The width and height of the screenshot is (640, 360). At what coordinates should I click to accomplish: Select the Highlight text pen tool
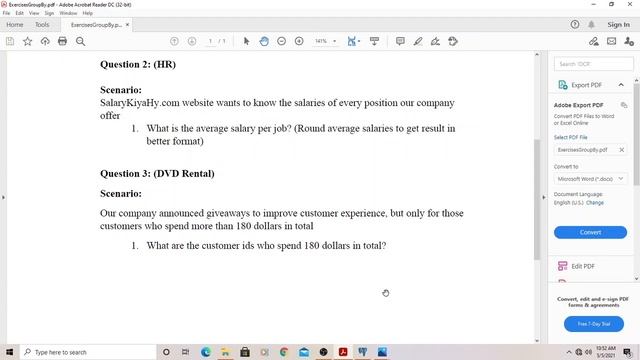(x=418, y=41)
